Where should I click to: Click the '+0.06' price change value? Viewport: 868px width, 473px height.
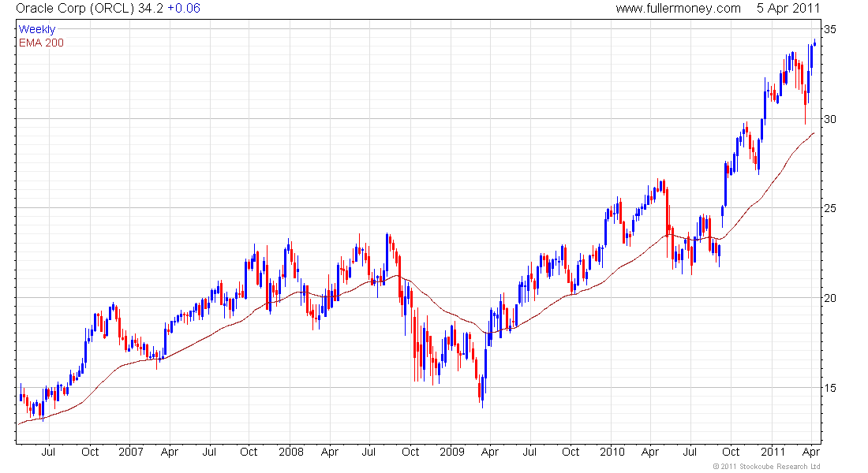[184, 9]
